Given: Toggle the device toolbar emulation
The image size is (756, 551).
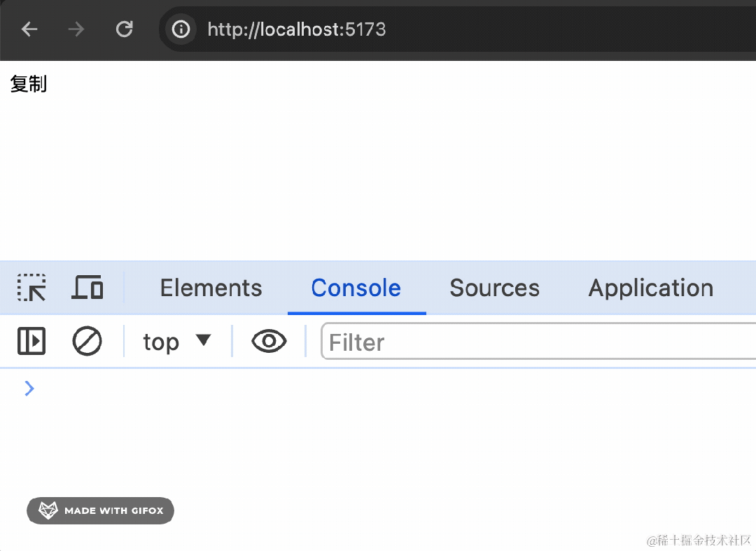Looking at the screenshot, I should (87, 288).
